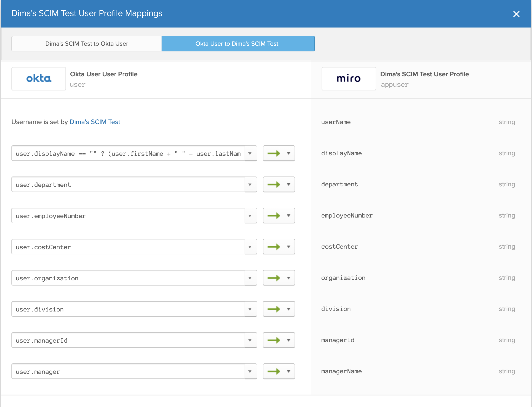Click the Okta User User Profile heading
The image size is (532, 407).
pyautogui.click(x=104, y=74)
